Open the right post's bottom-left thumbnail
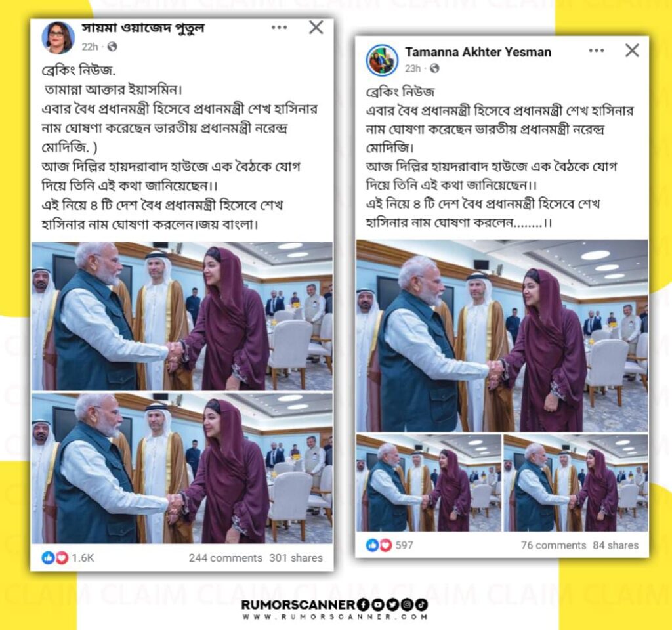 click(429, 483)
